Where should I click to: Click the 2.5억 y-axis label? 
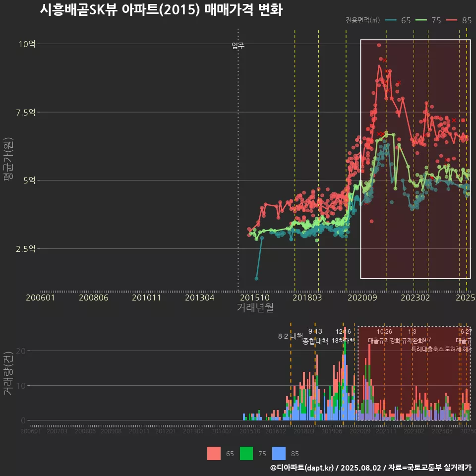[x=26, y=248]
